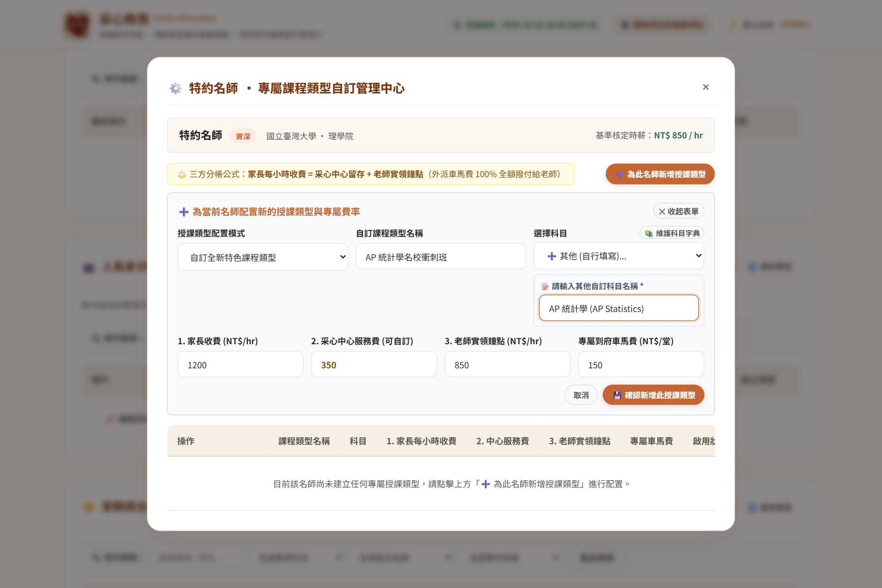Click the purple plus icon before 為當前名師配置

184,212
